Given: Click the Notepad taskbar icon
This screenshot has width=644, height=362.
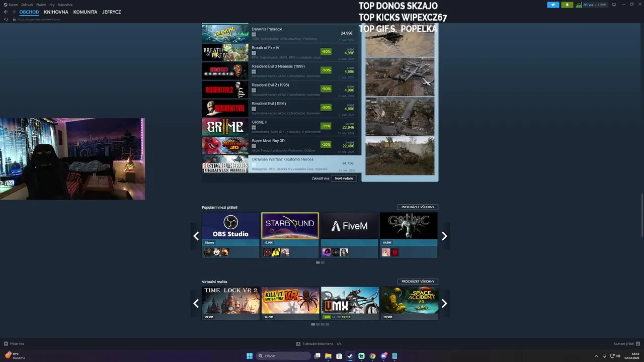Looking at the screenshot, I should coord(395,356).
